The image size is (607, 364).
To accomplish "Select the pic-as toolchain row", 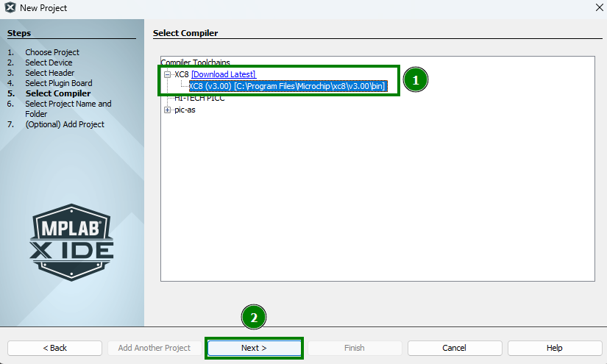I will [185, 110].
